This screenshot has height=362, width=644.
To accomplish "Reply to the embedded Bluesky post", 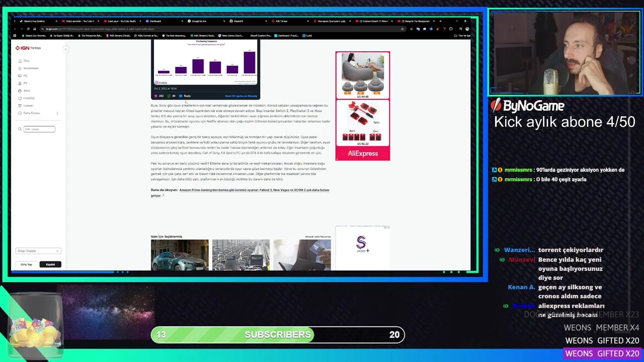I will (x=185, y=96).
